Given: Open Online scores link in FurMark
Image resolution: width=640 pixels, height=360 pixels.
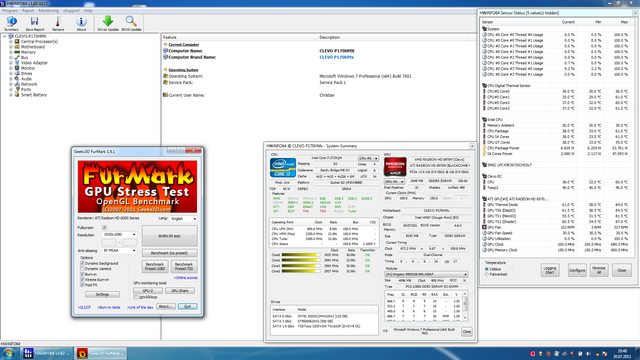Looking at the screenshot, I should tap(186, 278).
